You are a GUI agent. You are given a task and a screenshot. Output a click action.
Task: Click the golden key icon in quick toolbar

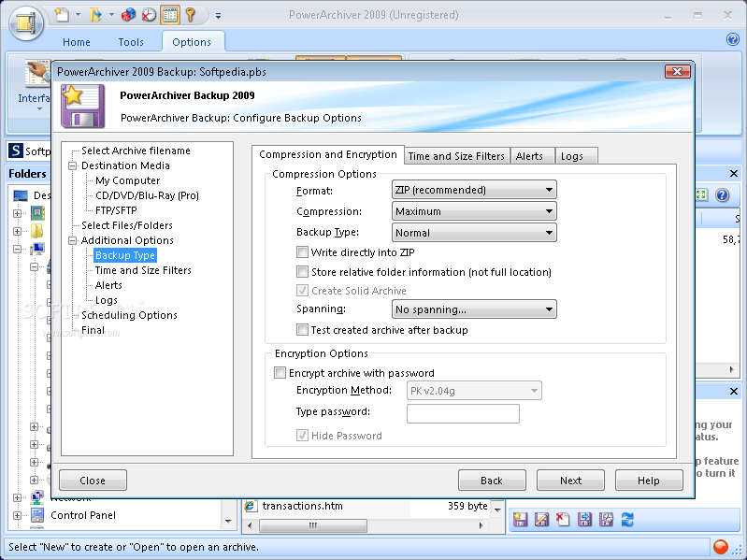click(191, 15)
